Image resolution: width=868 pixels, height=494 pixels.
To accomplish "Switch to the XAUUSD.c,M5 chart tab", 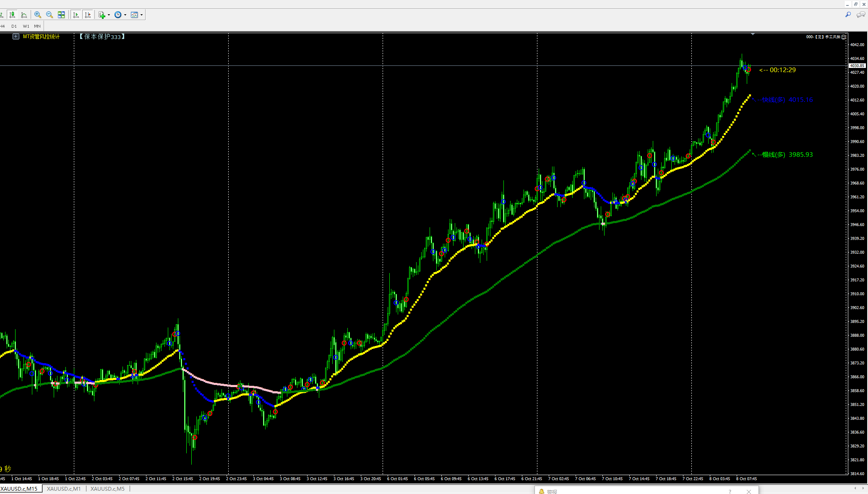I will (107, 489).
